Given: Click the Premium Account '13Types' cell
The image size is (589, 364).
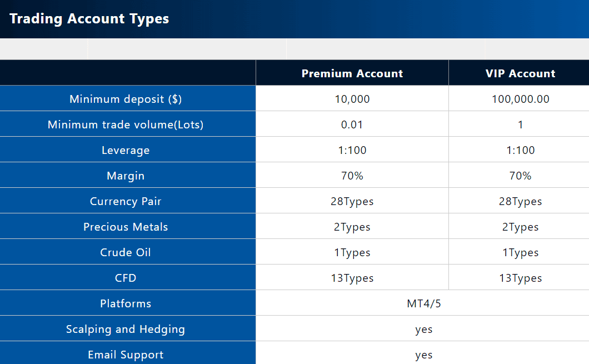Looking at the screenshot, I should point(352,278).
